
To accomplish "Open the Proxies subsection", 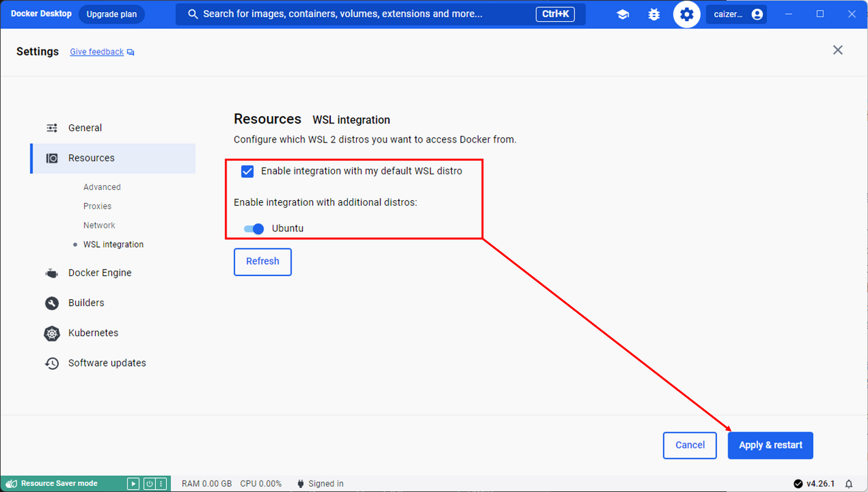I will point(97,206).
